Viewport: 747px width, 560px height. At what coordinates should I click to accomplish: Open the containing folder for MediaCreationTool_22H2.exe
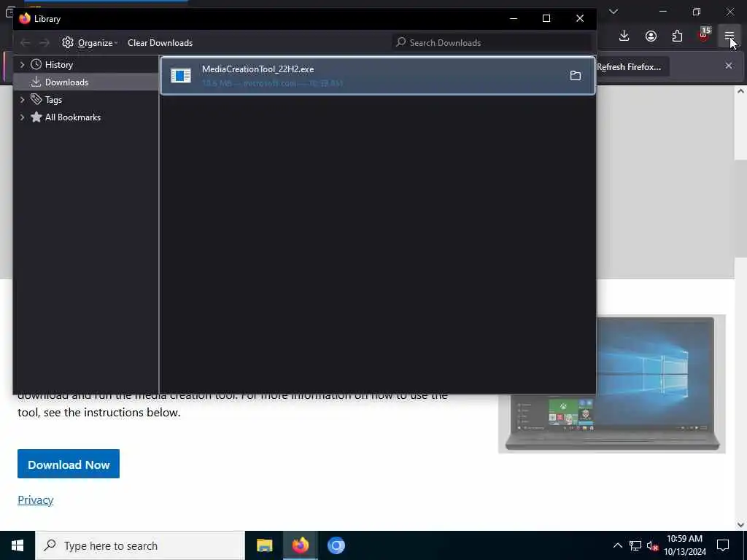576,76
